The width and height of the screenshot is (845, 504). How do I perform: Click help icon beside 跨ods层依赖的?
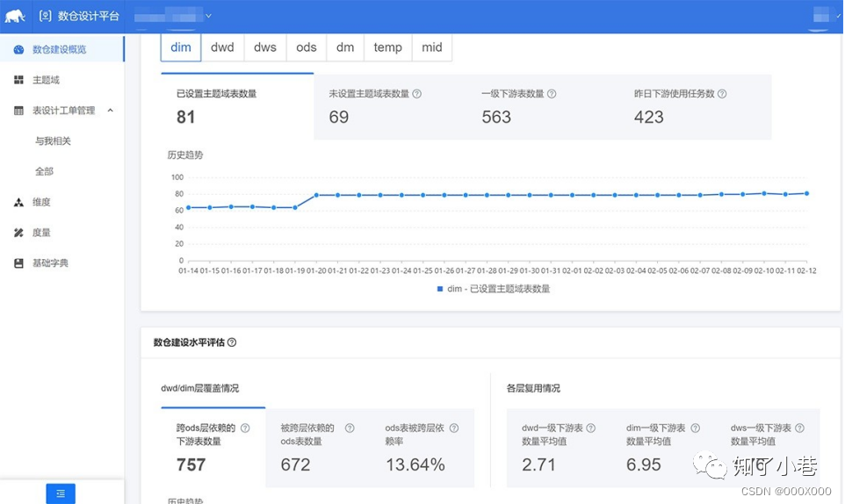pyautogui.click(x=245, y=428)
